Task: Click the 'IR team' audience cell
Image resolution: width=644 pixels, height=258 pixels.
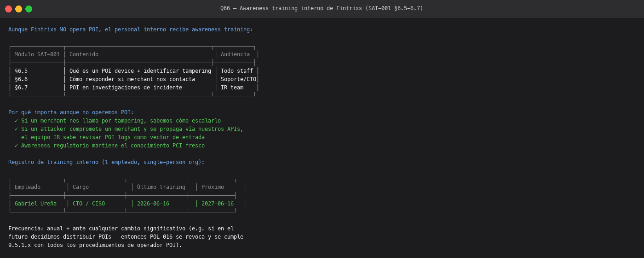Action: tap(232, 88)
